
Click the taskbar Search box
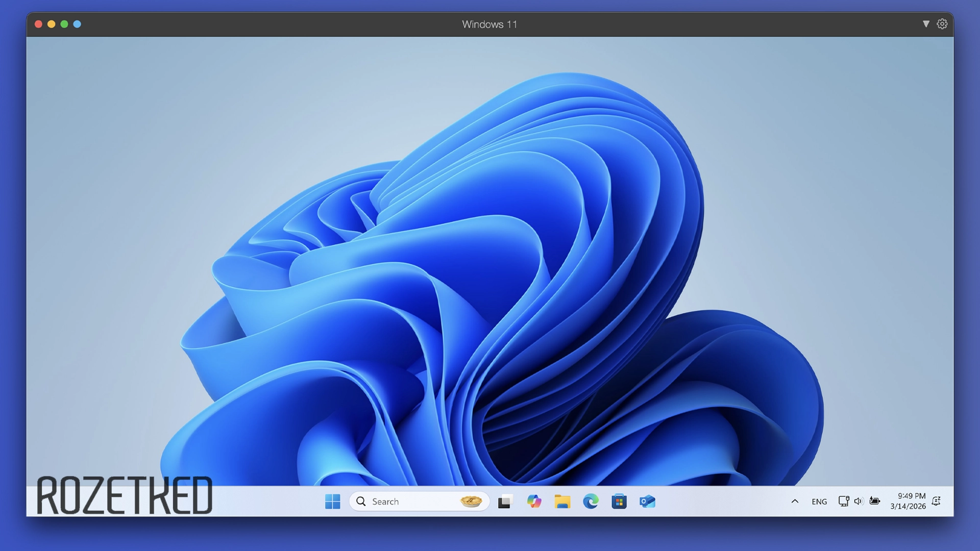click(403, 502)
